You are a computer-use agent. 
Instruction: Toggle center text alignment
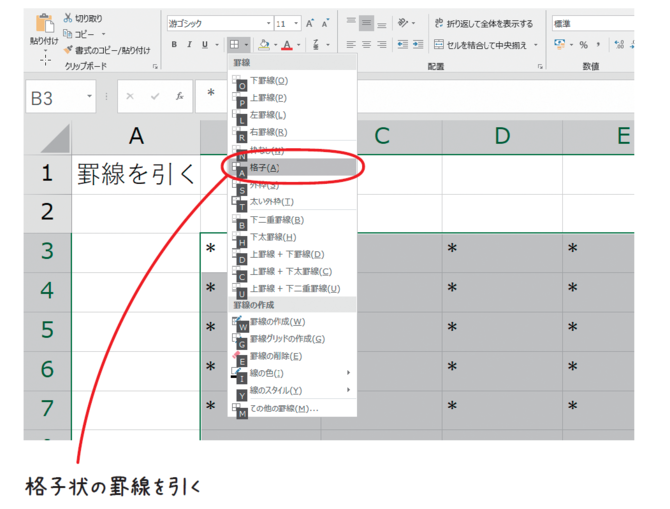(366, 44)
